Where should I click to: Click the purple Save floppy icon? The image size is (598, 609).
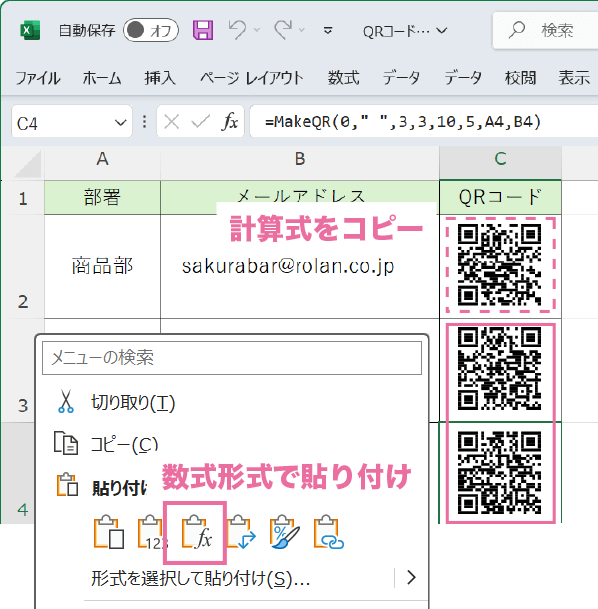[203, 30]
